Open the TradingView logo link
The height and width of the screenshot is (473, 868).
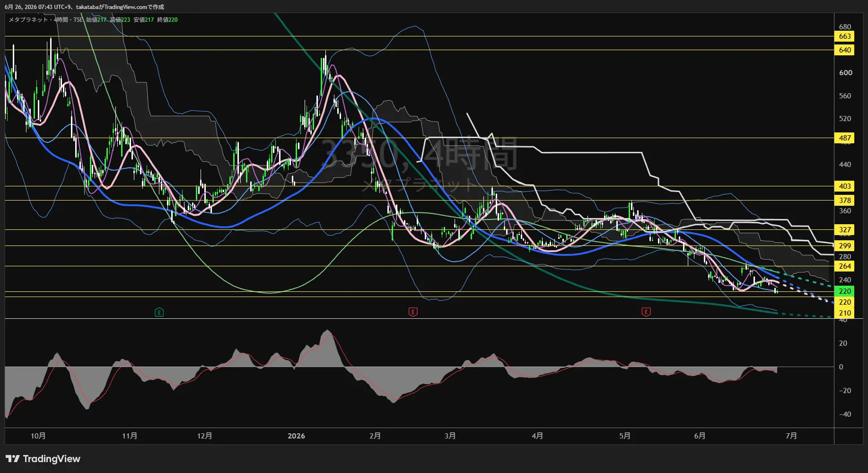pyautogui.click(x=43, y=459)
